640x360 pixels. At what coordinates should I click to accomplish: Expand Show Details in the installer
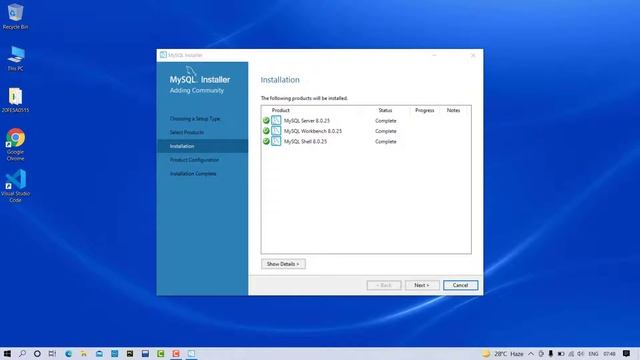283,264
